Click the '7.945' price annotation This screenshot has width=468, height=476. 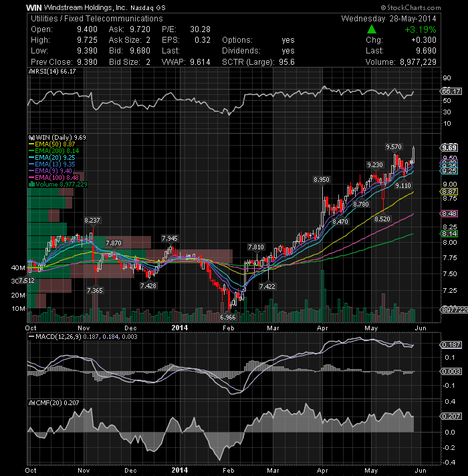pos(170,239)
